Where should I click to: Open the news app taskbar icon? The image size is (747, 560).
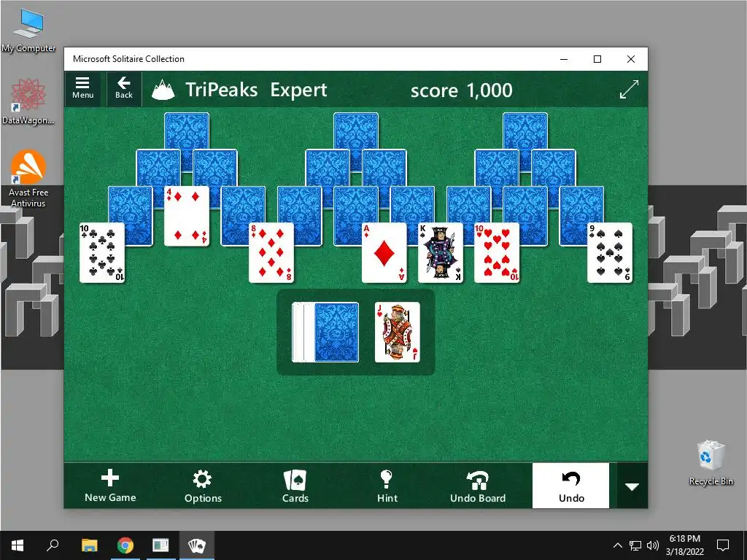click(x=160, y=545)
